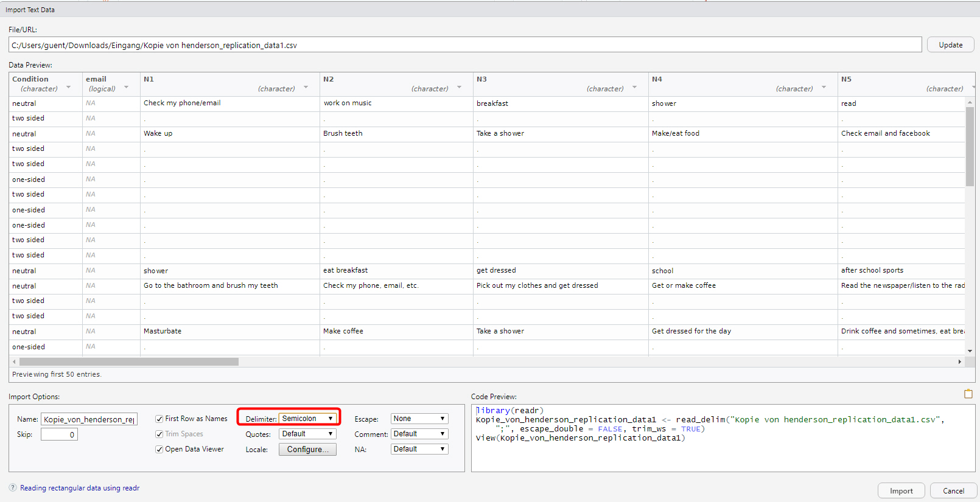
Task: Click the help question mark icon
Action: click(x=13, y=487)
